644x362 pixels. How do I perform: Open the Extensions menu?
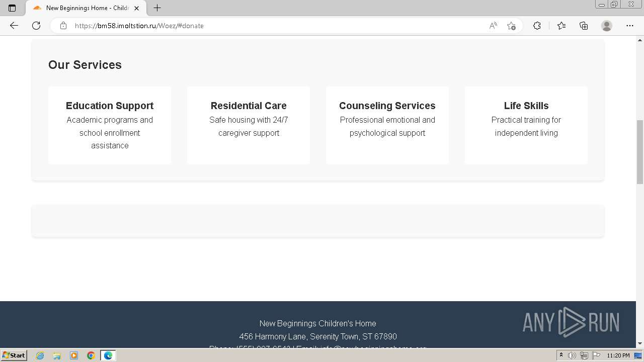537,26
